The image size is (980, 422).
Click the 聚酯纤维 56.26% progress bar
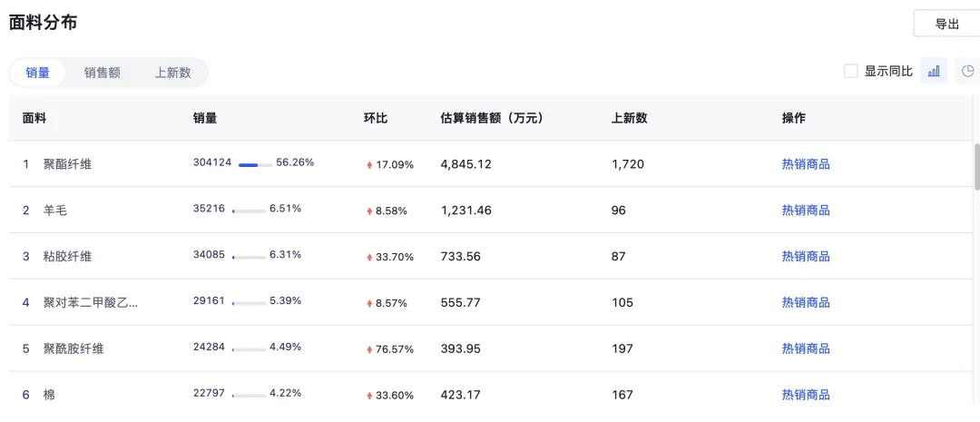coord(255,165)
